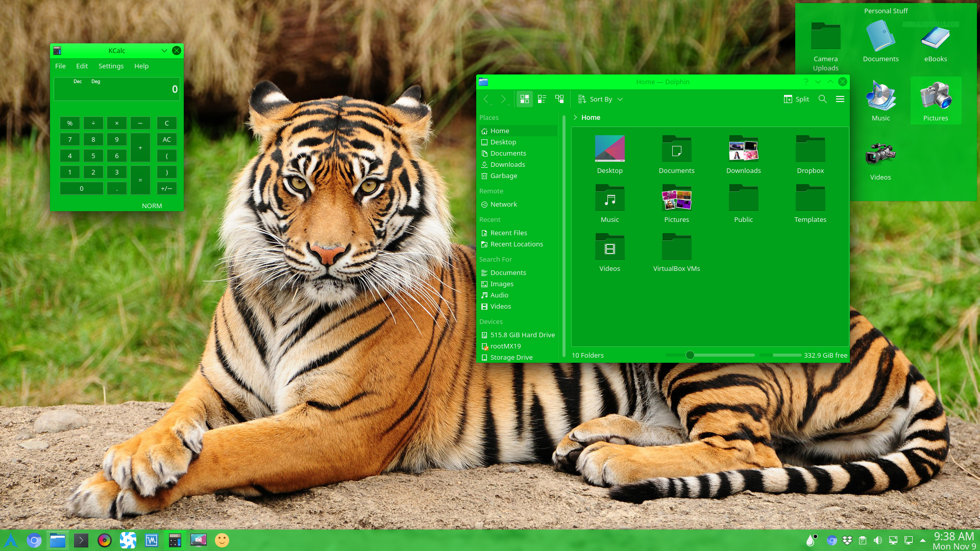Click the division key in KCalc

(x=93, y=123)
